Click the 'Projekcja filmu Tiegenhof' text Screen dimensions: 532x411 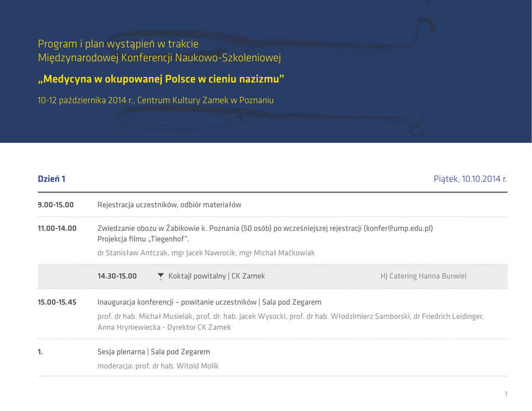(x=143, y=239)
